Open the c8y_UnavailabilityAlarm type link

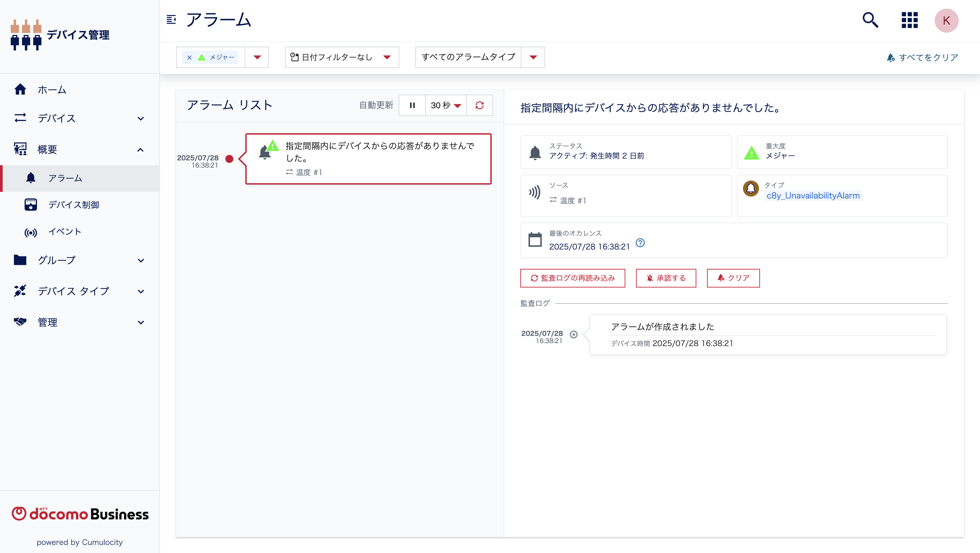[813, 196]
